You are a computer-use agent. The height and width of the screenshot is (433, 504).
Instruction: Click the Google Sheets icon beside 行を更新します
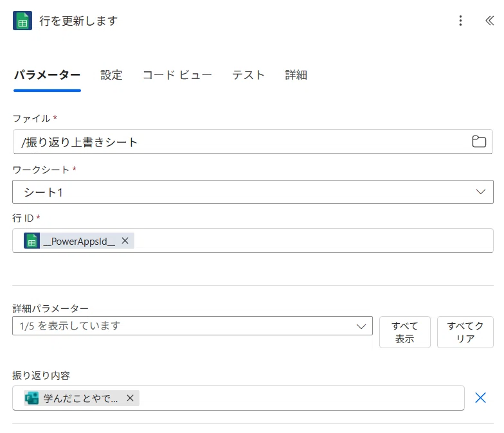point(22,21)
